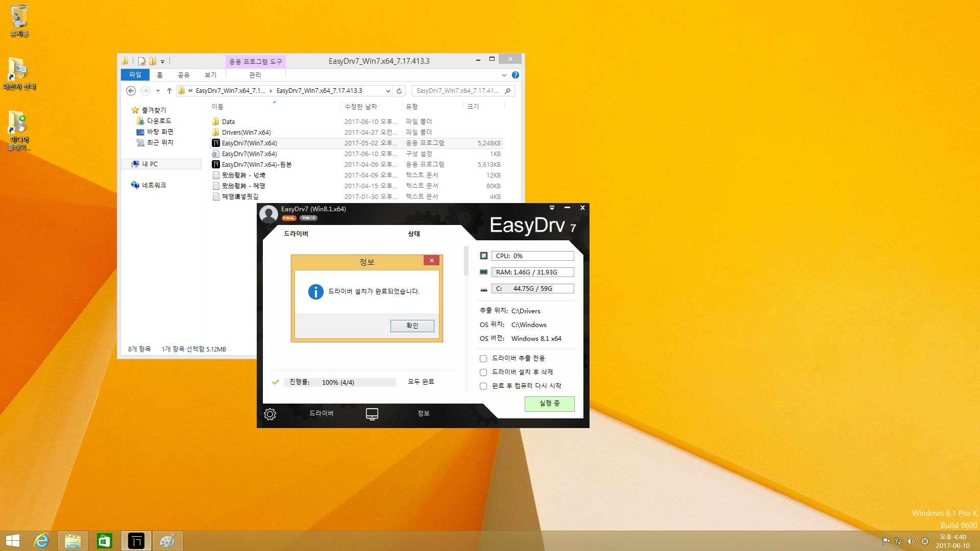Click the info icon in the 정보 dialog
This screenshot has width=980, height=551.
pyautogui.click(x=316, y=292)
